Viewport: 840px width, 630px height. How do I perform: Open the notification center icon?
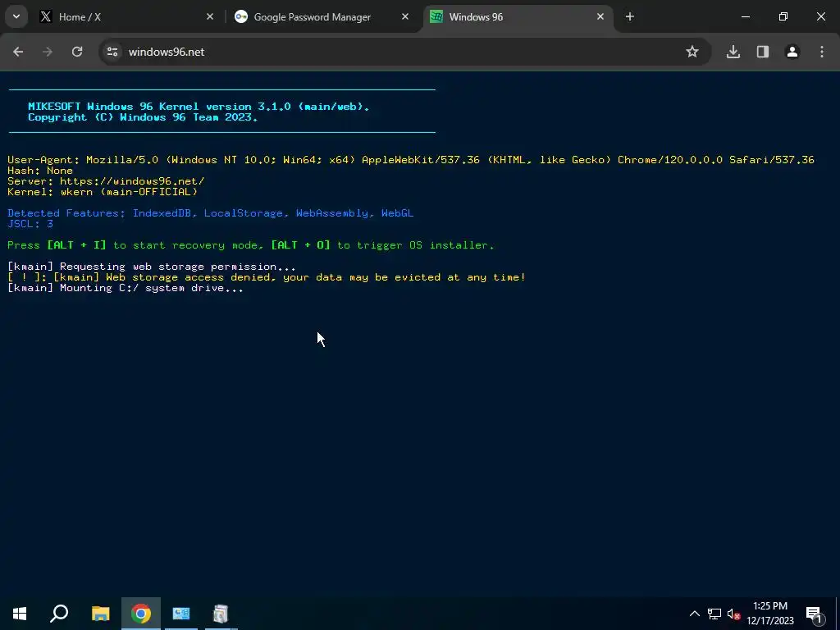pos(815,614)
